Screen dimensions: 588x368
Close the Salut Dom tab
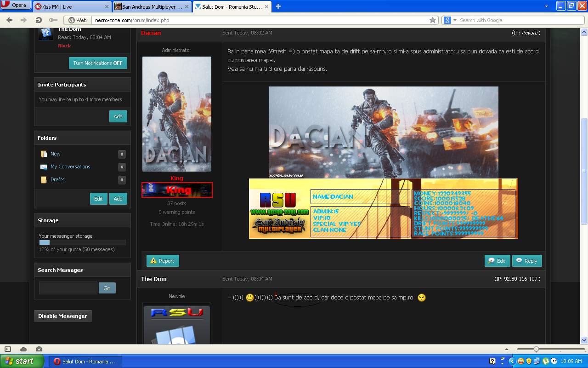266,7
